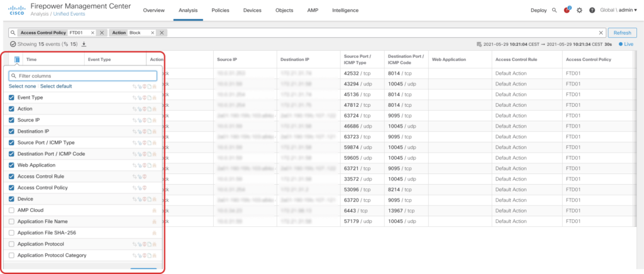Click the source port cell 6443 / tcp
Screen dimensions: 644x274
(x=357, y=211)
